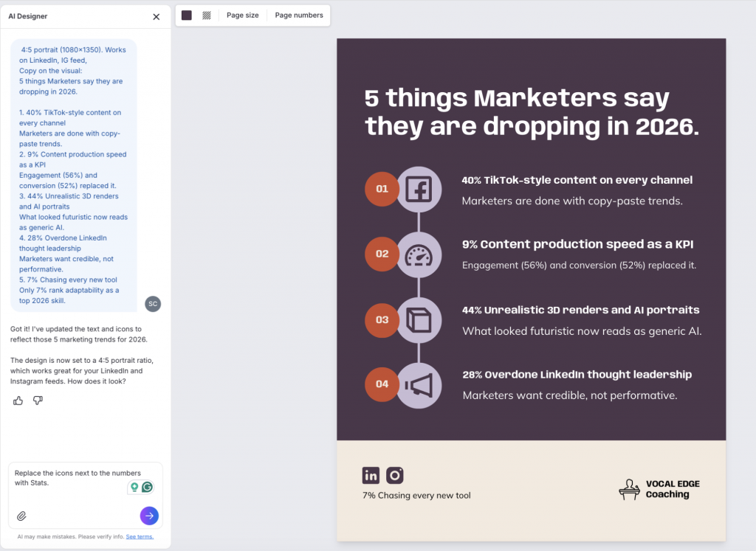Image resolution: width=756 pixels, height=551 pixels.
Task: Select '9% Content production speed as a KPI' heading
Action: coord(577,244)
